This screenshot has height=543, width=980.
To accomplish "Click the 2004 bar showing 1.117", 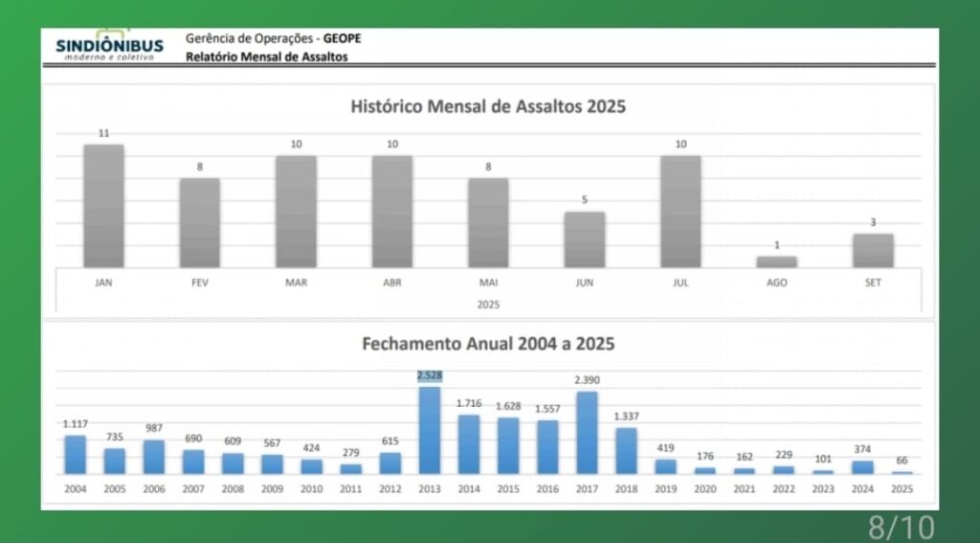I will pyautogui.click(x=76, y=455).
